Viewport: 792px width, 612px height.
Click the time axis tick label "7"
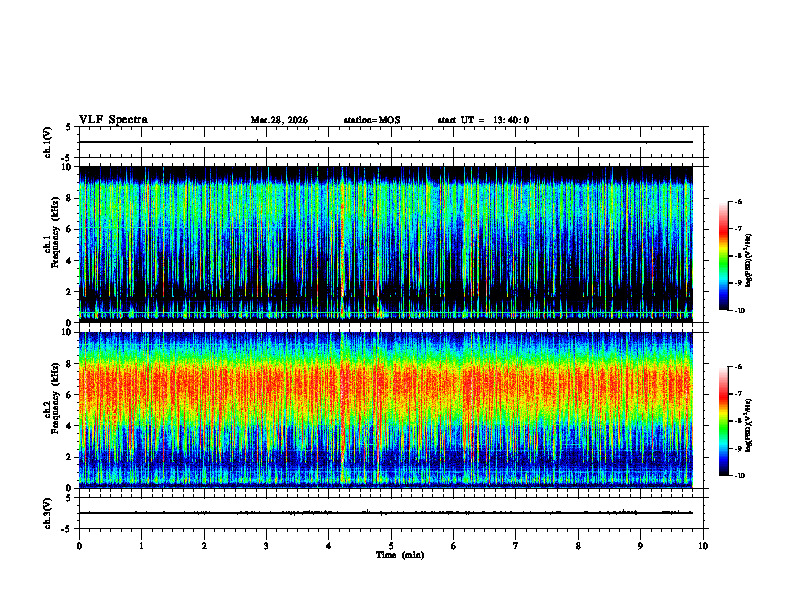[x=516, y=546]
